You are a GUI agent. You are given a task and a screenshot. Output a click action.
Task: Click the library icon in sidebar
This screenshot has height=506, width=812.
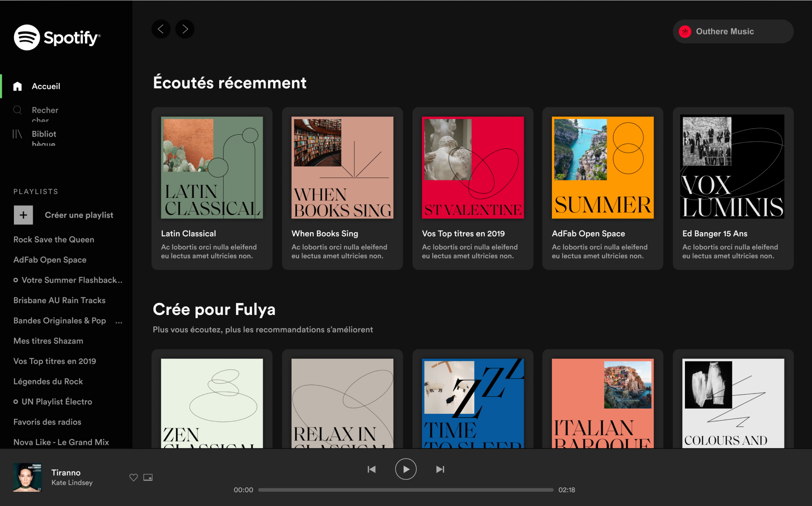tap(17, 134)
